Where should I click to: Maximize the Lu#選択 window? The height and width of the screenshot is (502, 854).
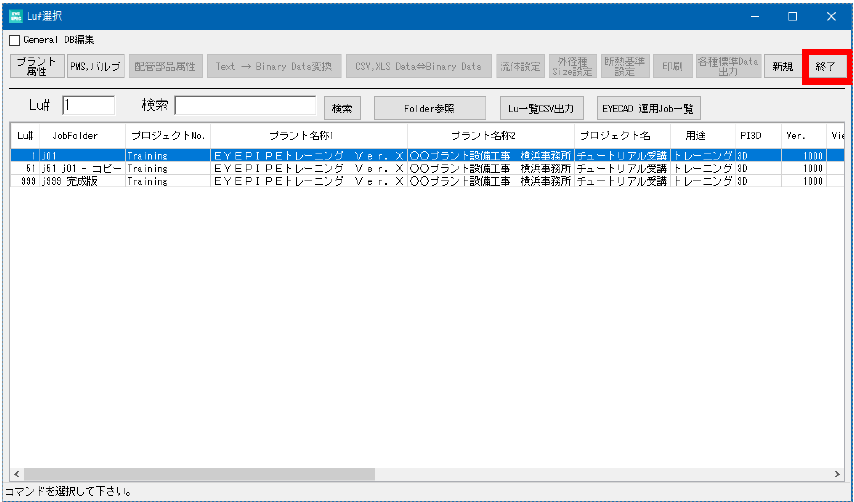792,16
